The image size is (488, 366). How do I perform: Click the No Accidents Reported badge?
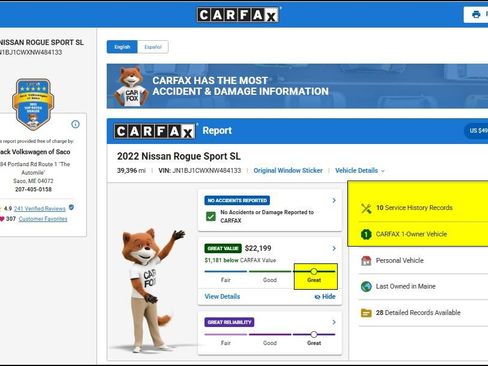pyautogui.click(x=237, y=200)
